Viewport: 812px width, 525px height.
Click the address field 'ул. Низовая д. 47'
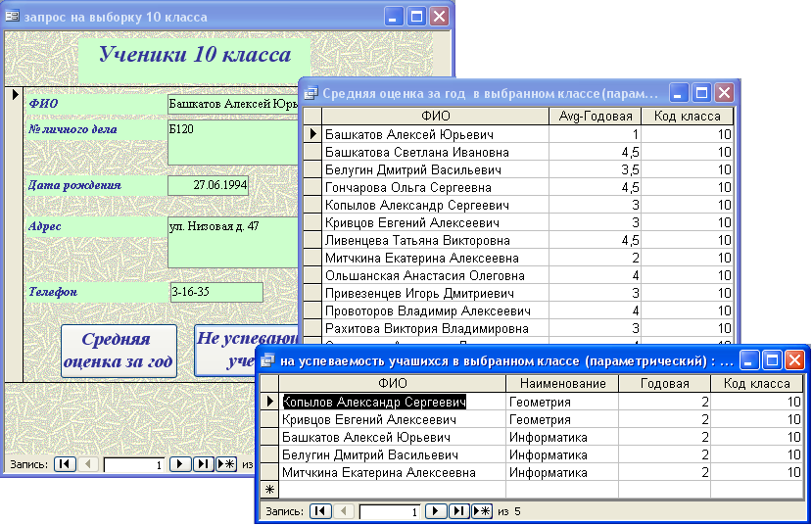[x=233, y=242]
